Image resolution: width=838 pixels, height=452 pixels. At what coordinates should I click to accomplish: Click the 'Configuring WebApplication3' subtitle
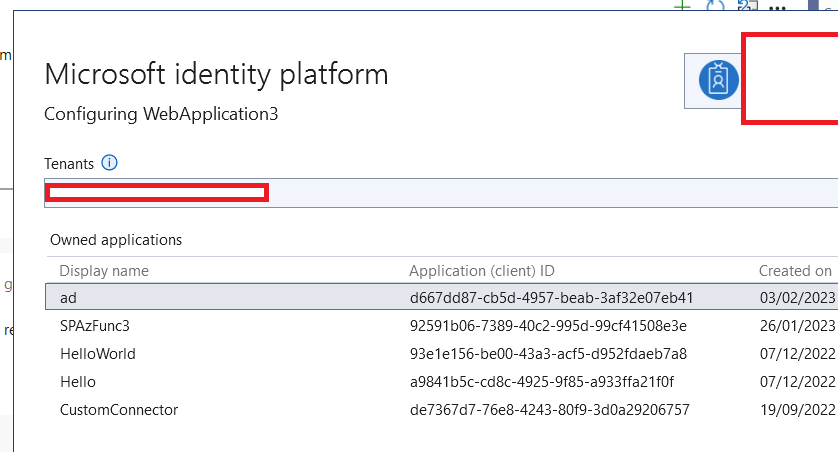(161, 114)
